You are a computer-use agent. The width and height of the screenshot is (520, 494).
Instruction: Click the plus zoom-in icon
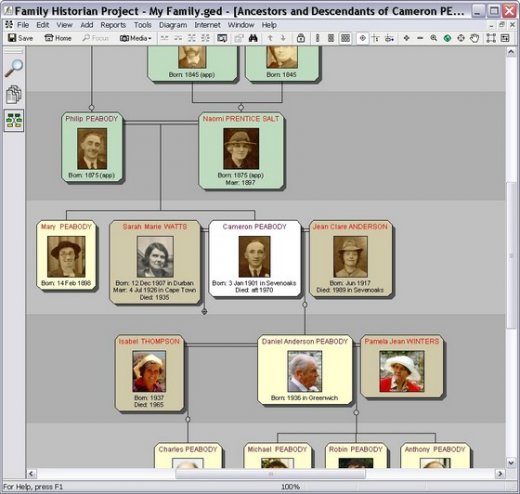pos(406,38)
